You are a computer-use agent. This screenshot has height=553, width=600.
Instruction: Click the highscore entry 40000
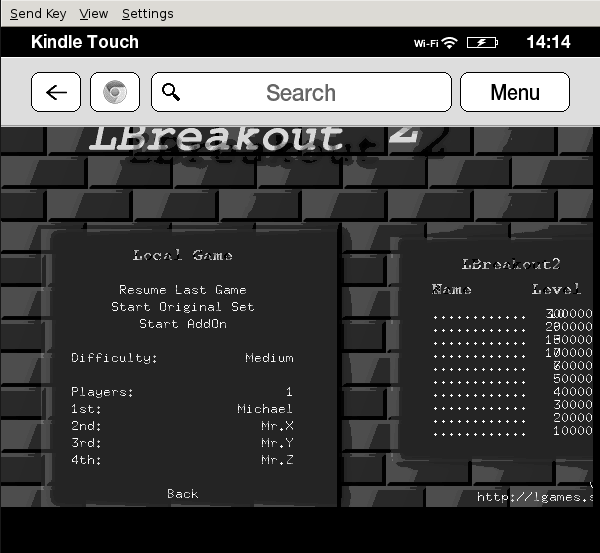[573, 392]
